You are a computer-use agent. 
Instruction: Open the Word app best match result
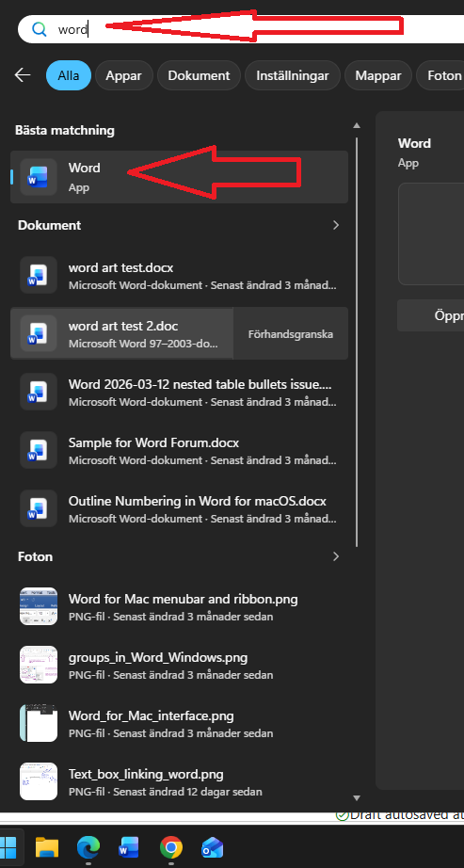pos(179,177)
